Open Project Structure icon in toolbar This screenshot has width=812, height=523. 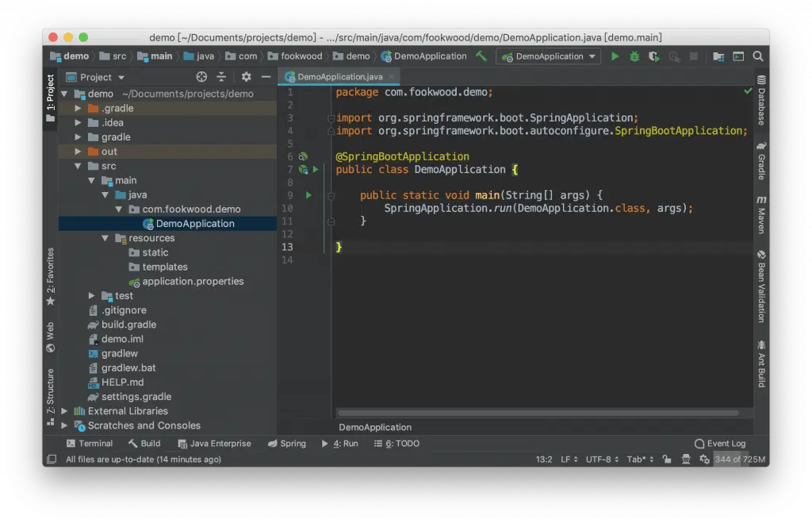tap(718, 56)
